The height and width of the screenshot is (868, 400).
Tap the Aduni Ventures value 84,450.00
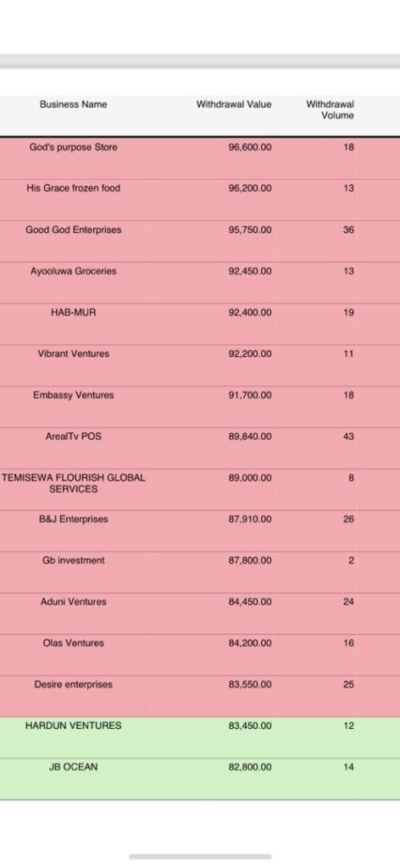click(249, 602)
